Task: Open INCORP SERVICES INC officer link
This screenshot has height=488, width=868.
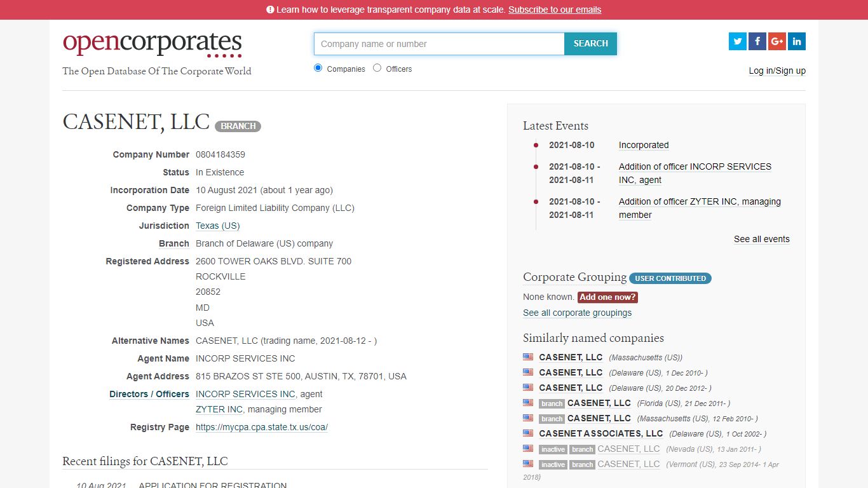Action: [245, 394]
